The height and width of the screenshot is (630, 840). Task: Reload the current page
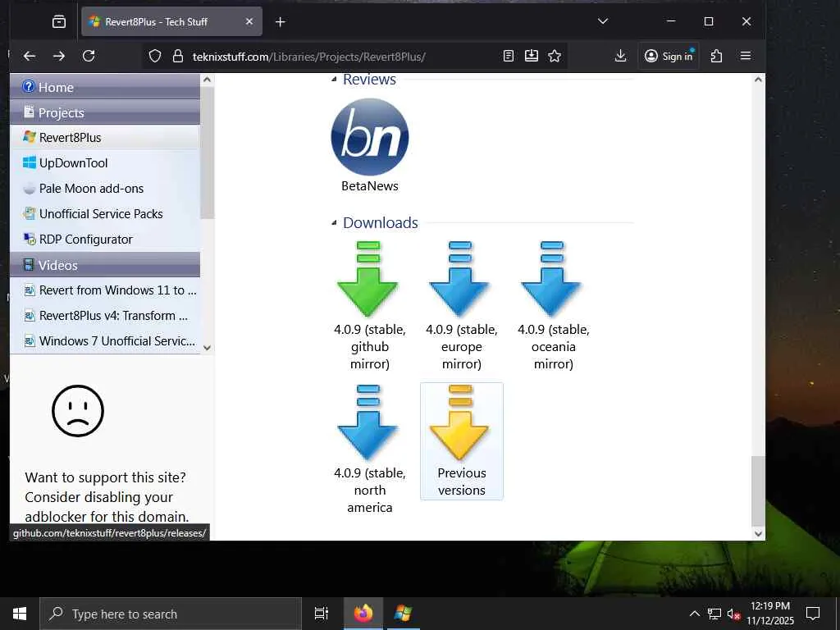[x=89, y=56]
